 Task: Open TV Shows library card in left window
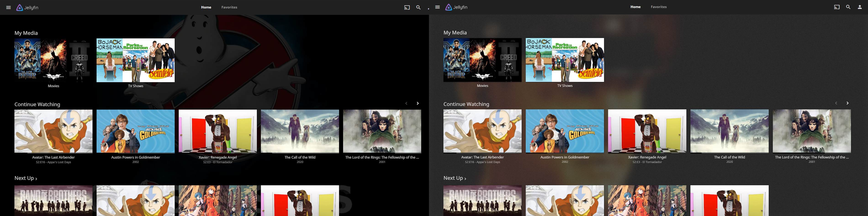pos(135,60)
